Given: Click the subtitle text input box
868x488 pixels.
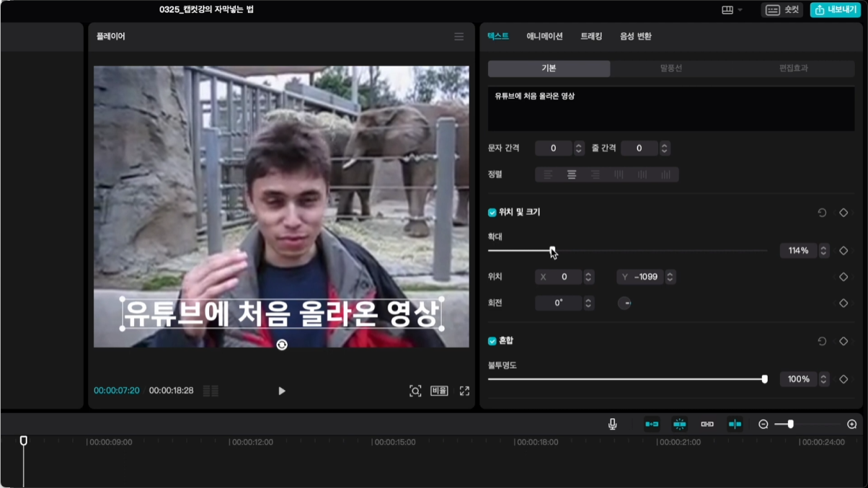Looking at the screenshot, I should [x=671, y=109].
